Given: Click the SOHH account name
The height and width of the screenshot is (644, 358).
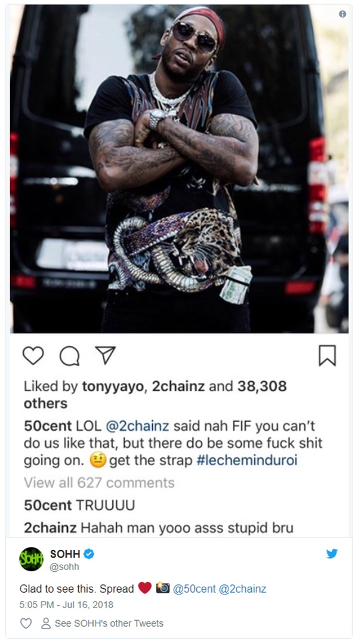Looking at the screenshot, I should [x=65, y=554].
